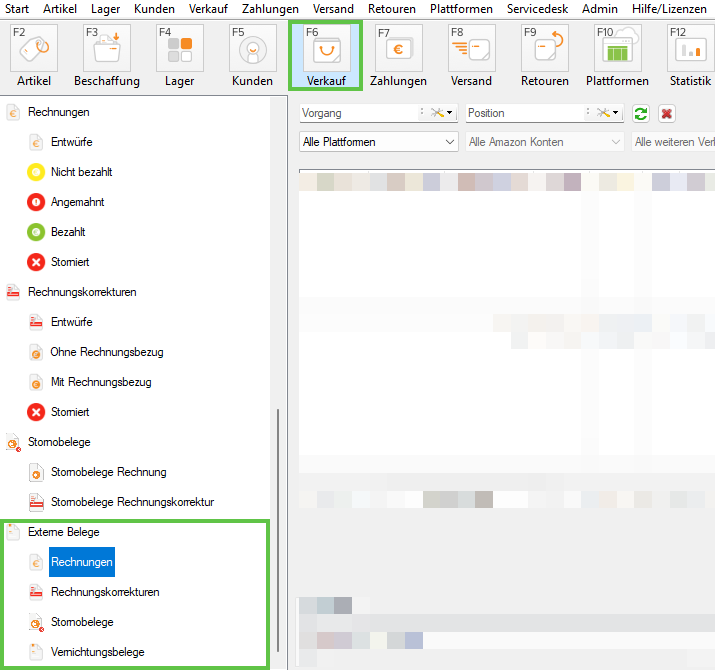Screen dimensions: 715x670
Task: Click into the Vorgang search field
Action: [357, 114]
